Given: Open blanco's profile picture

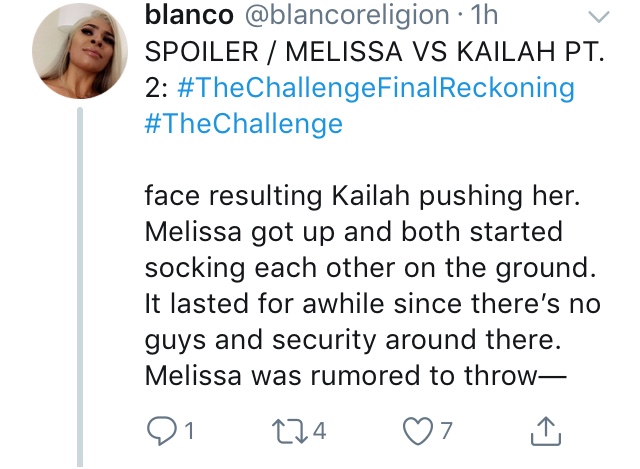Looking at the screenshot, I should [80, 51].
